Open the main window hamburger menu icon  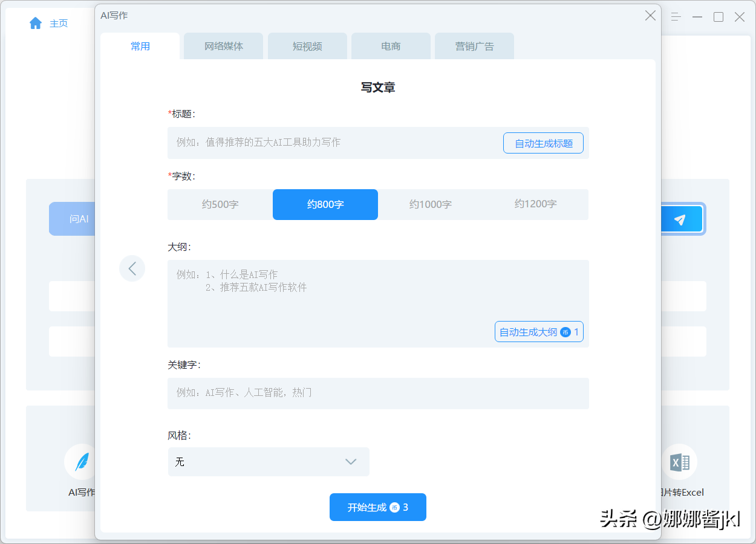tap(676, 17)
